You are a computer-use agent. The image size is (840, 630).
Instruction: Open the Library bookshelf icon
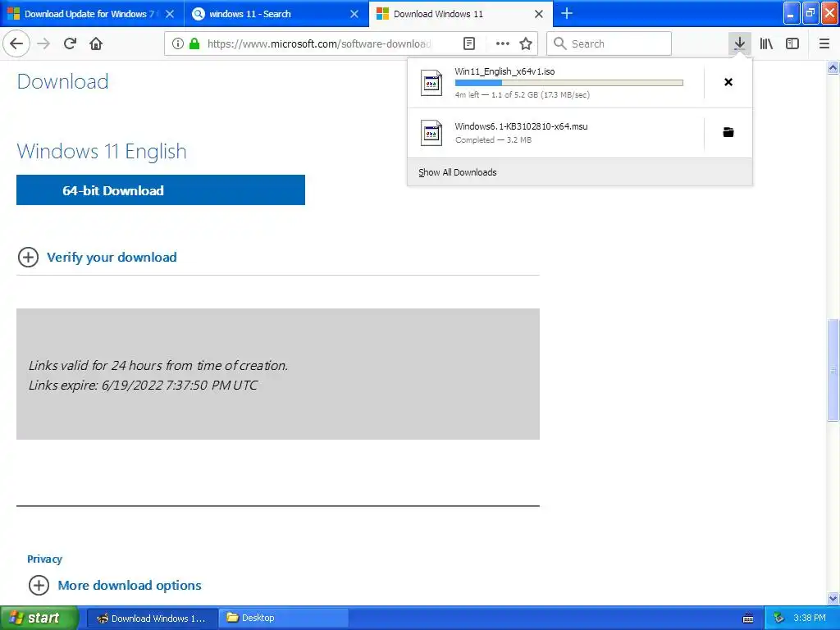(x=766, y=43)
